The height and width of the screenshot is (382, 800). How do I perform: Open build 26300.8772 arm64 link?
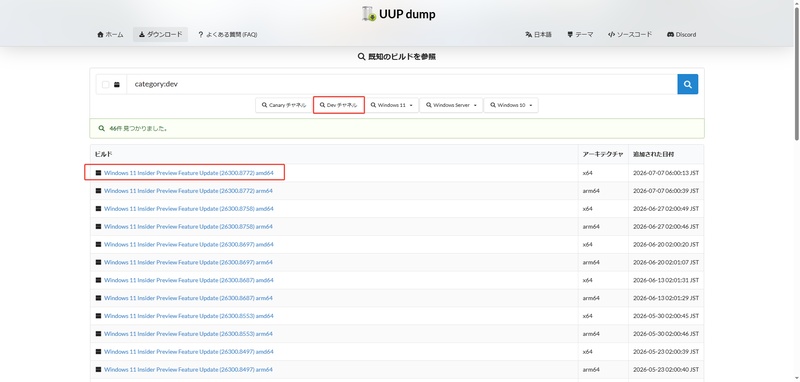[x=188, y=191]
